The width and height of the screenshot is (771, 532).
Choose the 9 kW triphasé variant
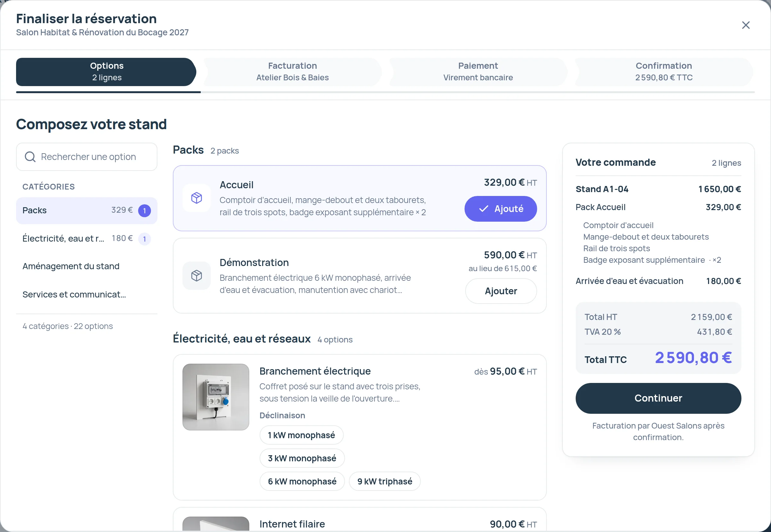[x=385, y=481]
